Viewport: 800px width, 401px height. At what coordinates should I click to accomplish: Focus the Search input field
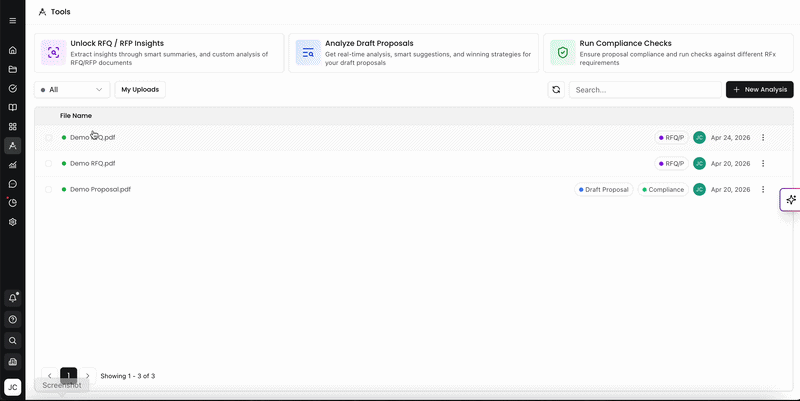click(x=645, y=90)
